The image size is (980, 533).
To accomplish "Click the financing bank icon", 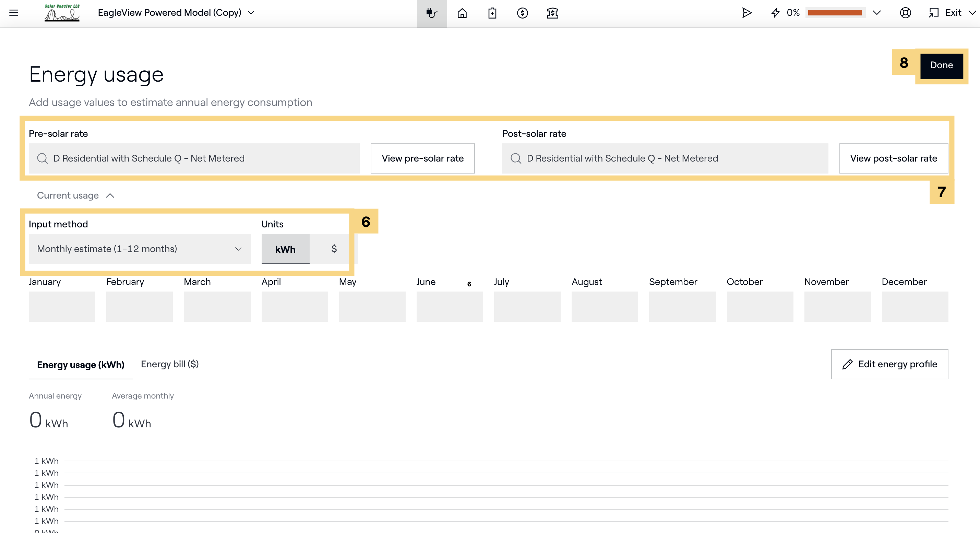I will point(552,13).
